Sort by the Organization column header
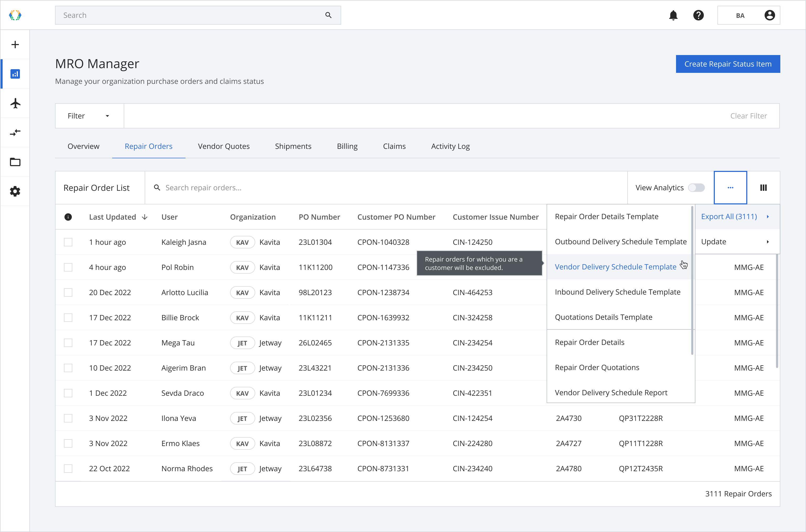This screenshot has width=806, height=532. pyautogui.click(x=253, y=217)
